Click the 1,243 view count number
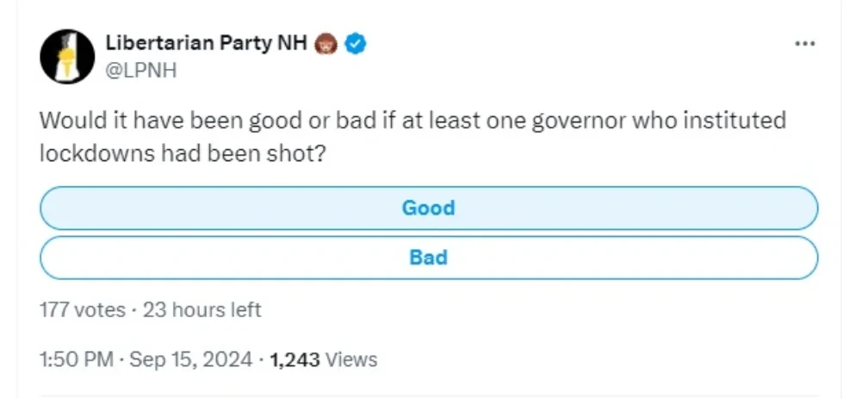The image size is (868, 399). coord(294,359)
